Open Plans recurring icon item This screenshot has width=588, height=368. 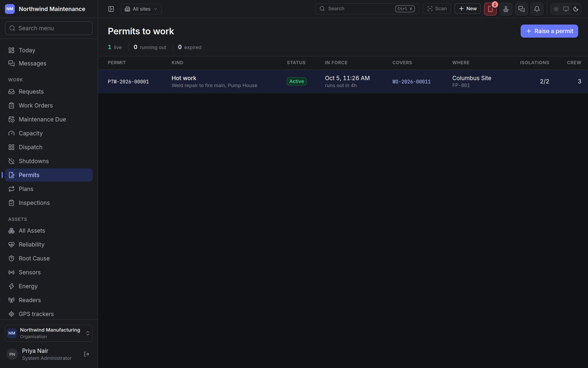(x=49, y=189)
